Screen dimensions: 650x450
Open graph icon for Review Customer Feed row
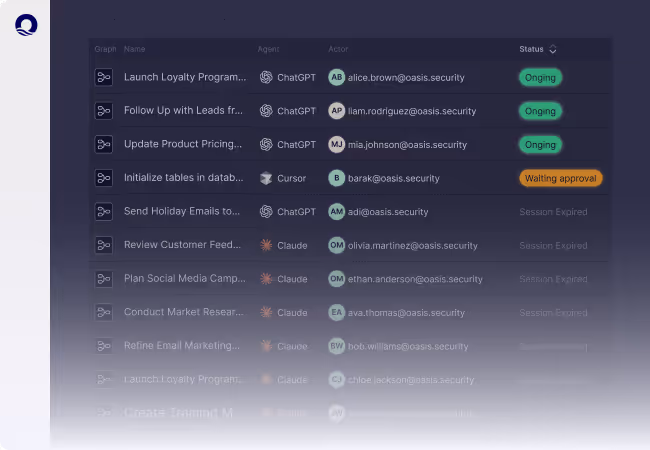[104, 245]
